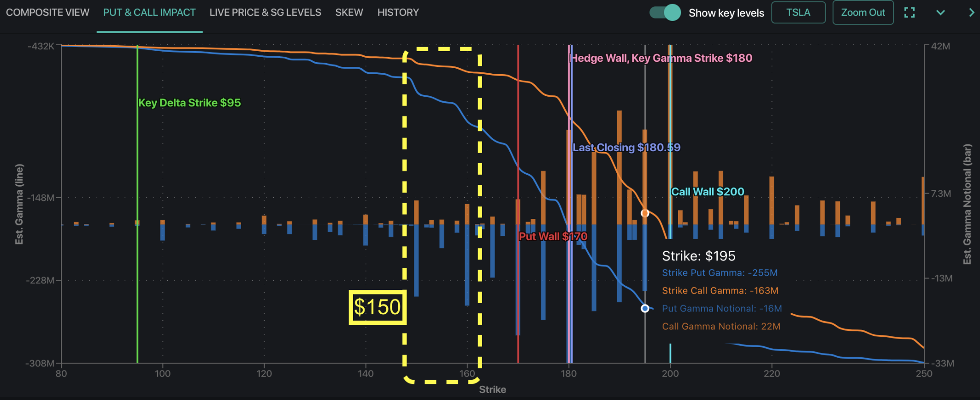Open the Skew tab
The width and height of the screenshot is (980, 400).
(x=349, y=12)
